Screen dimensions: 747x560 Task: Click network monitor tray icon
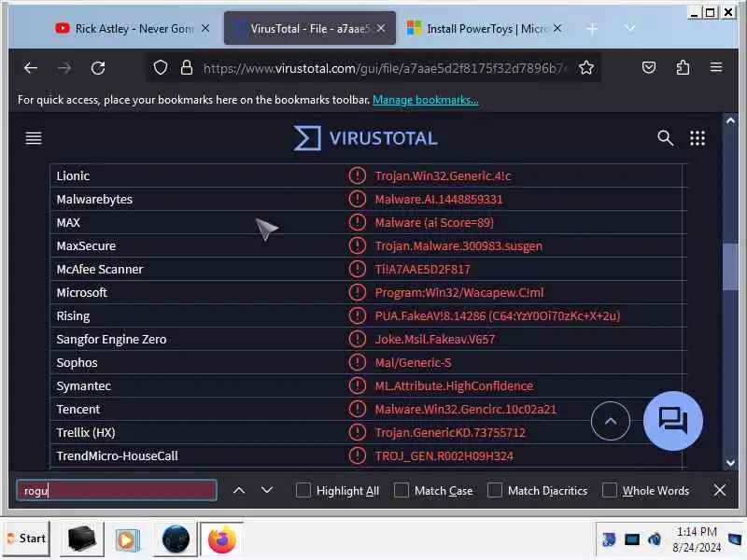pyautogui.click(x=632, y=539)
